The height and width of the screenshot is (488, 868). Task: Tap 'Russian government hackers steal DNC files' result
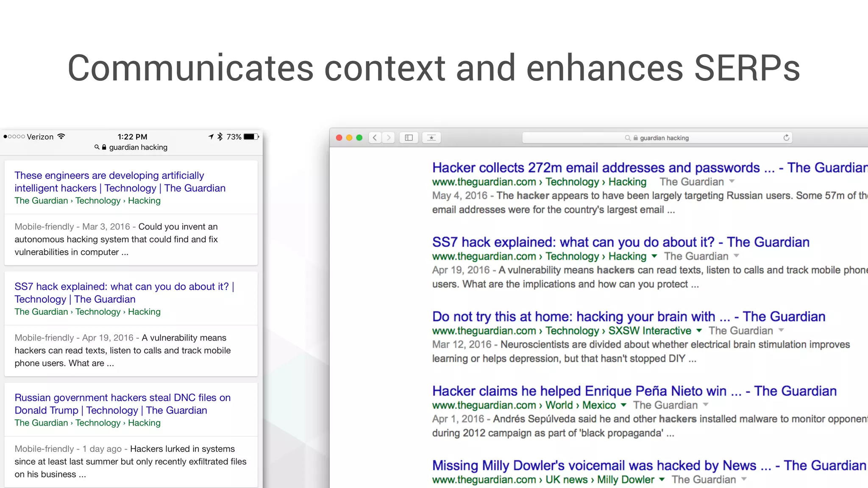pos(122,404)
